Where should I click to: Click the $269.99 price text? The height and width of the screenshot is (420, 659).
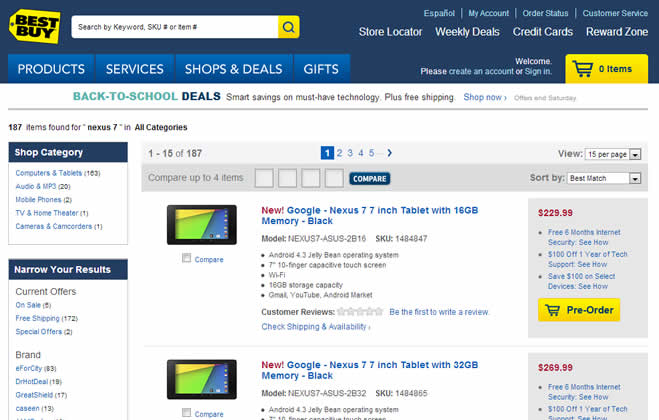(x=555, y=367)
